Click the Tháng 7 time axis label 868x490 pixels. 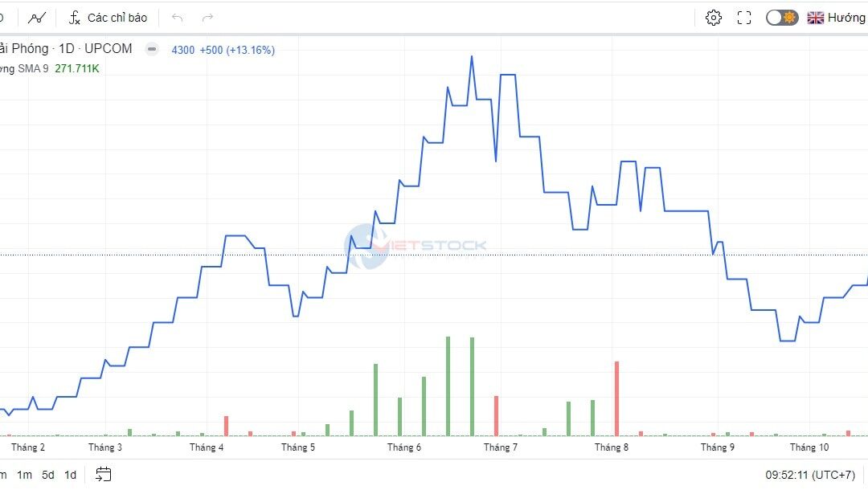coord(501,447)
